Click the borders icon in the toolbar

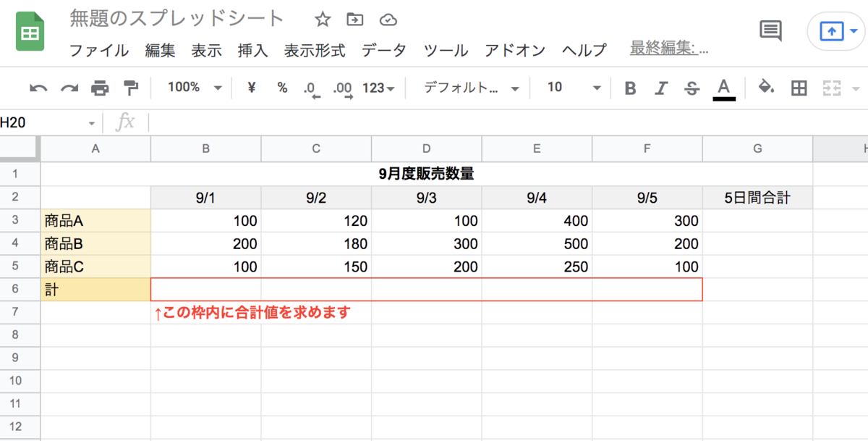pyautogui.click(x=799, y=88)
